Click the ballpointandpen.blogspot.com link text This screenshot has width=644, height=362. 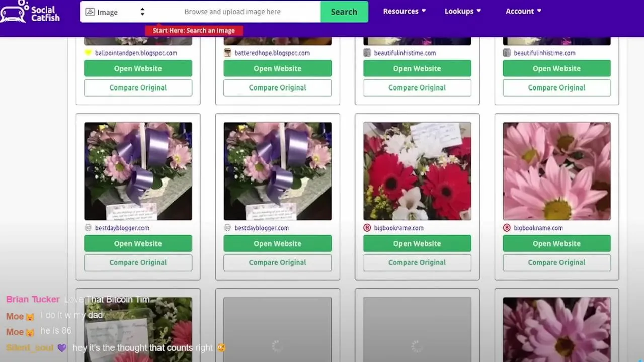(136, 53)
